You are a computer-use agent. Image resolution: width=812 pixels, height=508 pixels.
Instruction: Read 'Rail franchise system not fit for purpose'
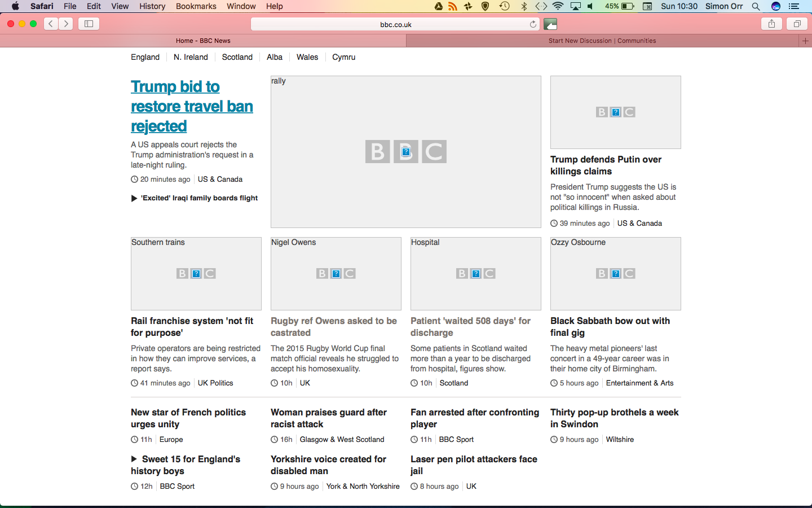click(192, 327)
